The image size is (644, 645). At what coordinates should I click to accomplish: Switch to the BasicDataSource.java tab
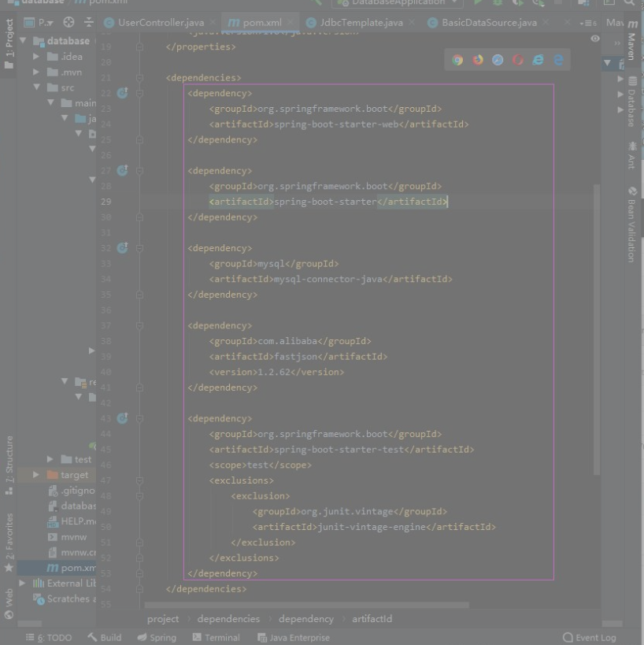[x=489, y=23]
